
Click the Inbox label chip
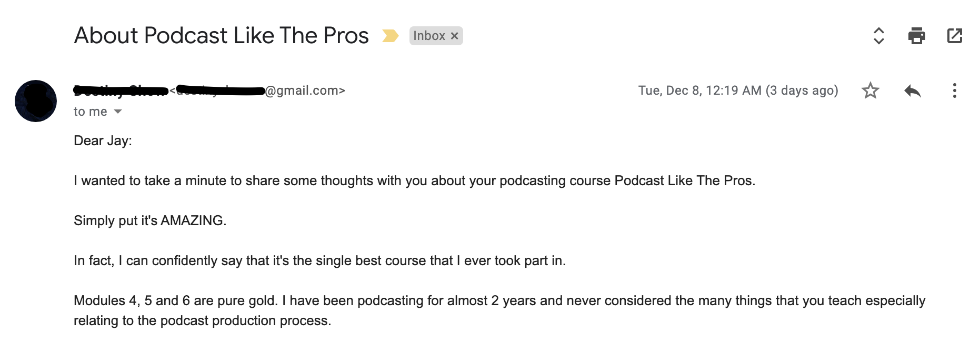pos(429,36)
